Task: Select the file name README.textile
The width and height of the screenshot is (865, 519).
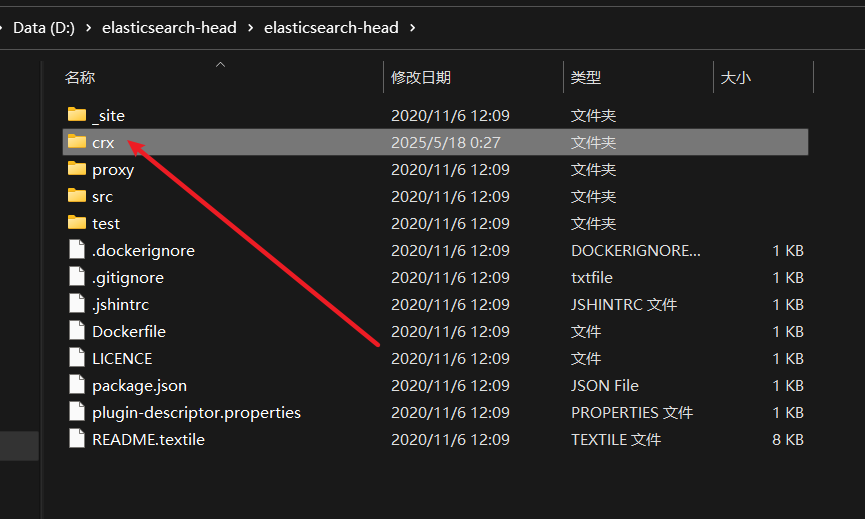Action: pos(148,440)
